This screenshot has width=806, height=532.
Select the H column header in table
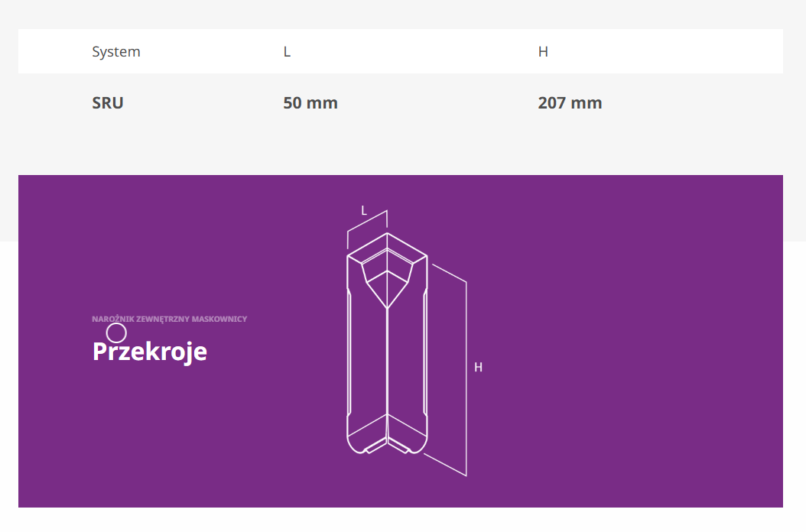click(x=543, y=52)
